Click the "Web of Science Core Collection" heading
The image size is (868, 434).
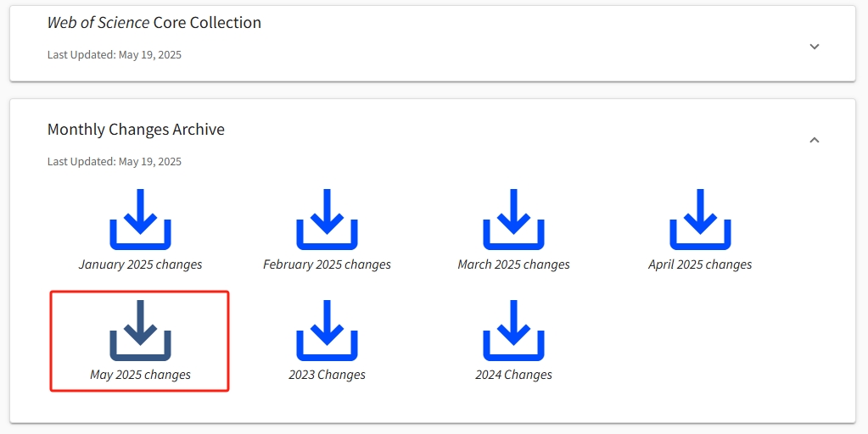[154, 23]
